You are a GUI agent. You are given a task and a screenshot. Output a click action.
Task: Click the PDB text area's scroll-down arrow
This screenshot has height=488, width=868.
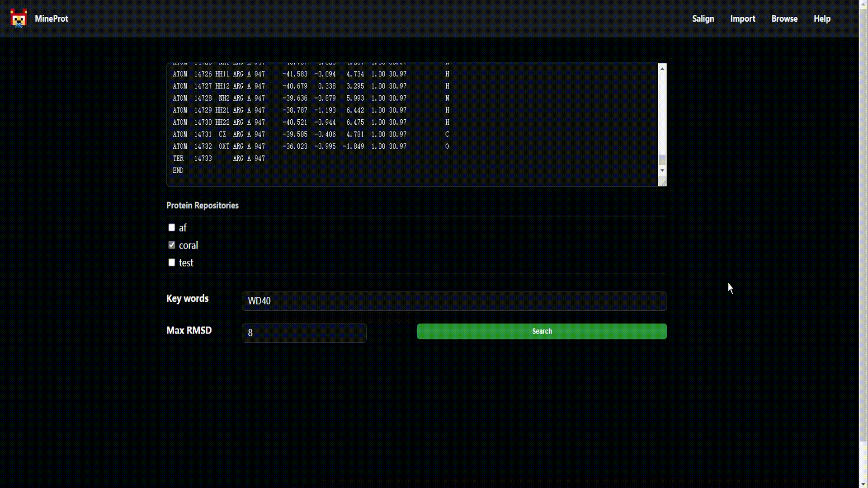pyautogui.click(x=662, y=170)
